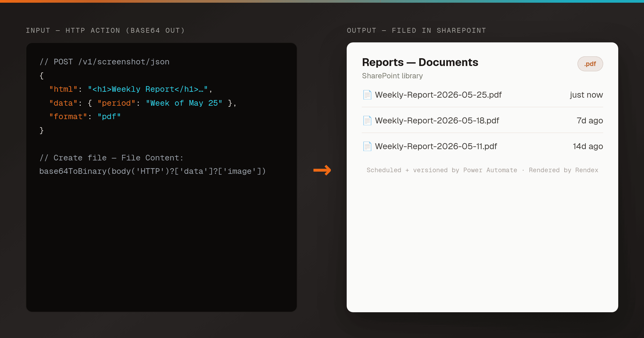Image resolution: width=644 pixels, height=338 pixels.
Task: Open Weekly-Report-2026-05-18.pdf
Action: click(437, 120)
